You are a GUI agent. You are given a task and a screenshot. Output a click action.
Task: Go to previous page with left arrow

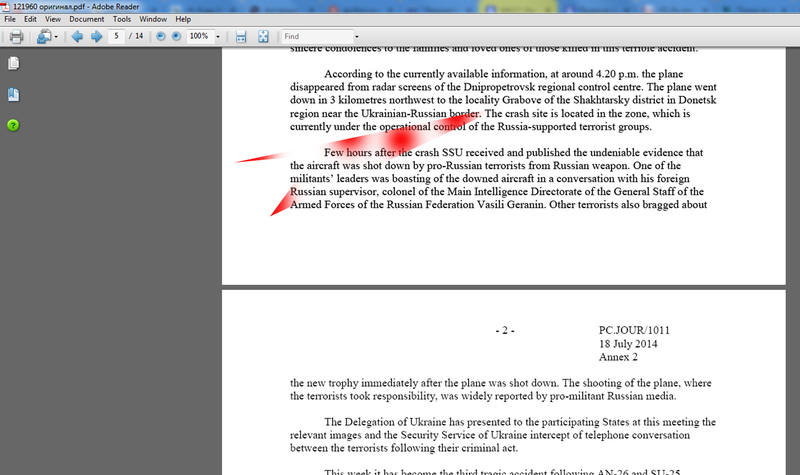pos(77,36)
